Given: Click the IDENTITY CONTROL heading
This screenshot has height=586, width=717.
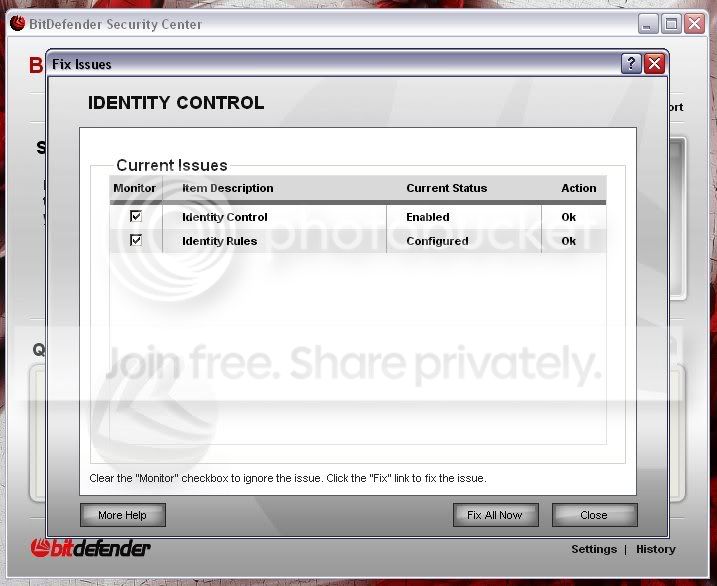Looking at the screenshot, I should tap(176, 102).
